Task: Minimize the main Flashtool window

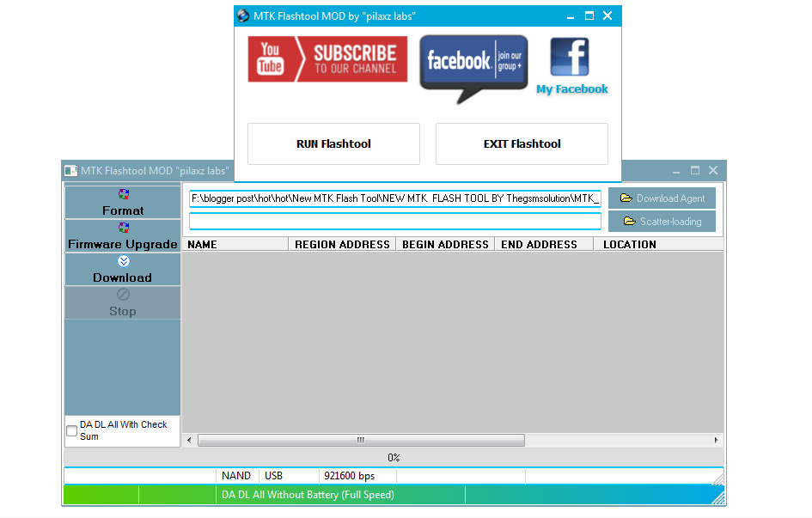Action: (676, 170)
